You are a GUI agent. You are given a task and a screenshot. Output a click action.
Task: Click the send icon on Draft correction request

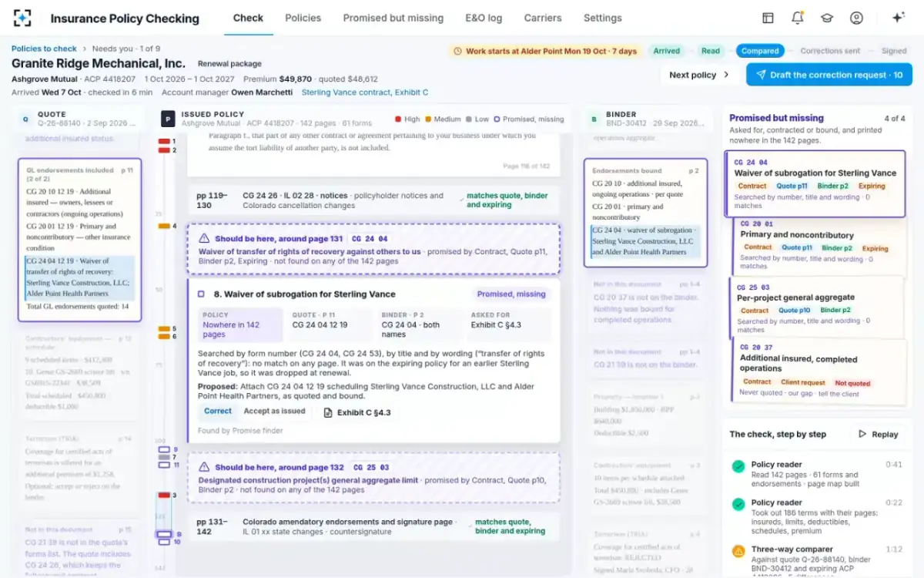[x=761, y=75]
